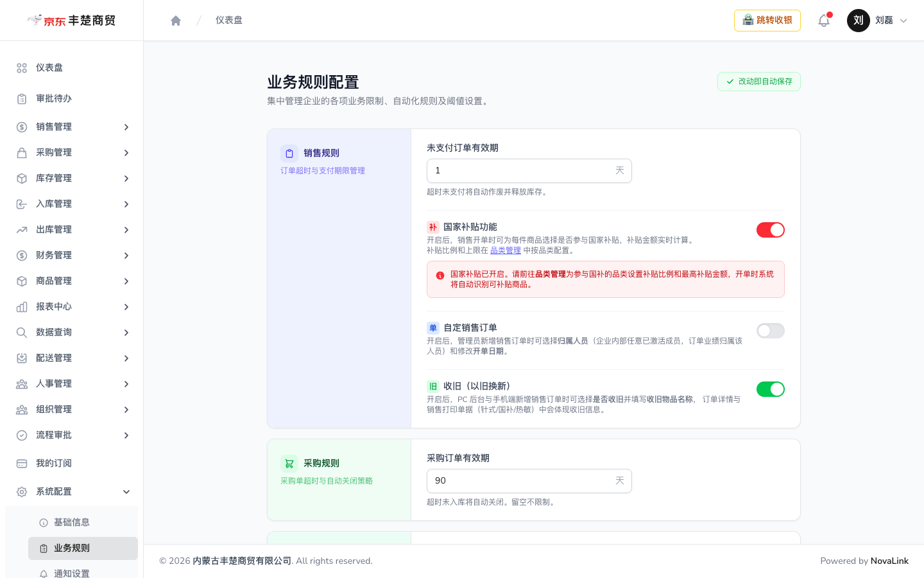
Task: Click the green 旧 badge icon
Action: pyautogui.click(x=433, y=387)
